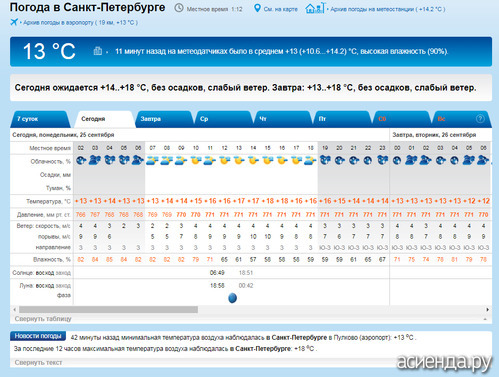
Task: Open Архив погоды на метеостанции link
Action: (x=387, y=9)
